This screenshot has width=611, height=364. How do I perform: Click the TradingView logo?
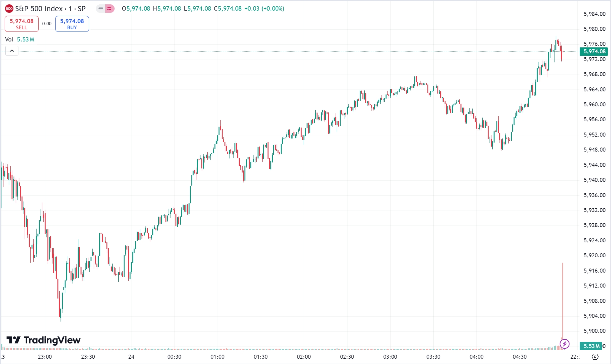click(x=44, y=340)
